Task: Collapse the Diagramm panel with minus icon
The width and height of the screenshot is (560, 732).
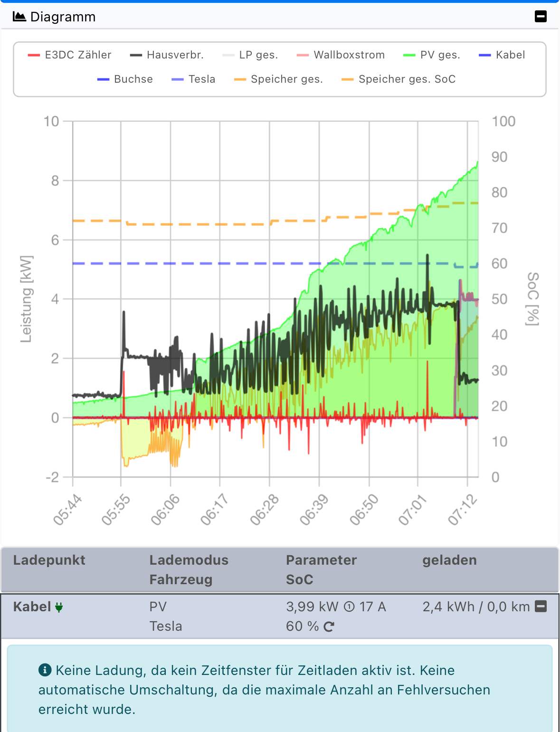Action: pos(541,17)
